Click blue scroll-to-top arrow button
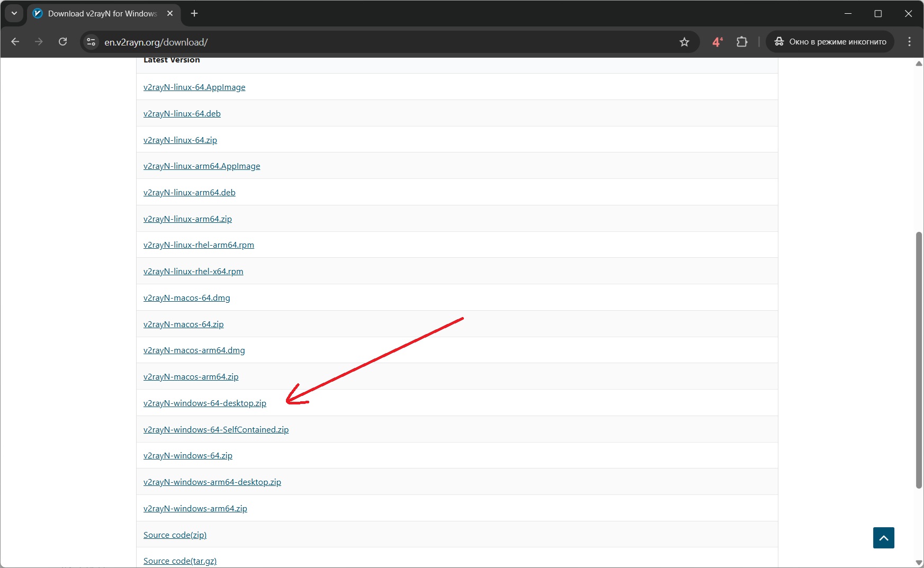 pos(883,538)
